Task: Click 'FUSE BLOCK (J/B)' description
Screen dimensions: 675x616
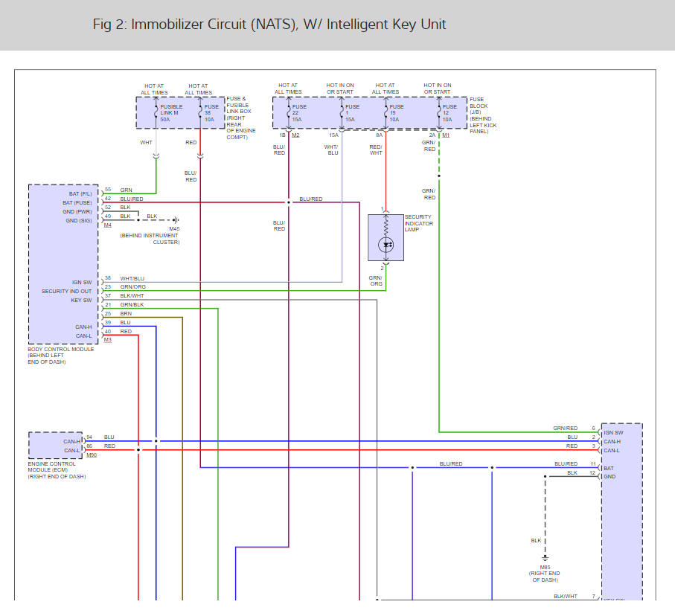Action: point(483,115)
